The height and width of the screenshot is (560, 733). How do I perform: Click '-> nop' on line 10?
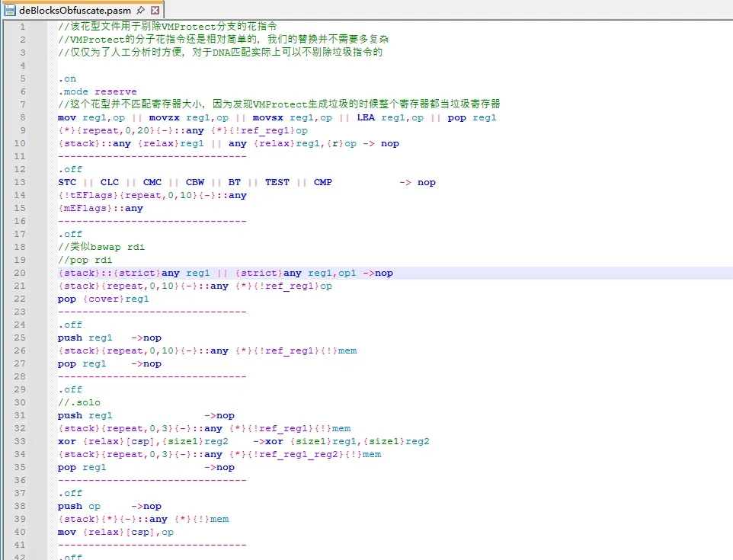(x=381, y=143)
